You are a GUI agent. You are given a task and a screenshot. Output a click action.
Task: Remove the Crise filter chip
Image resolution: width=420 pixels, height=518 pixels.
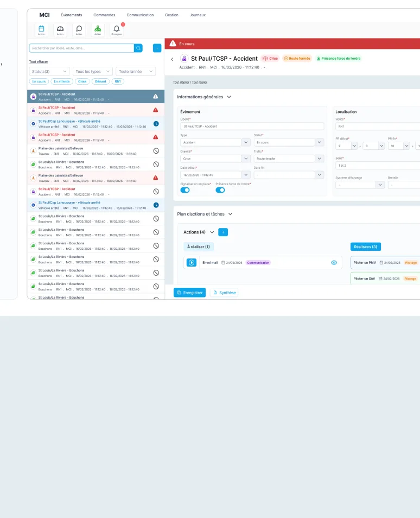click(x=82, y=81)
